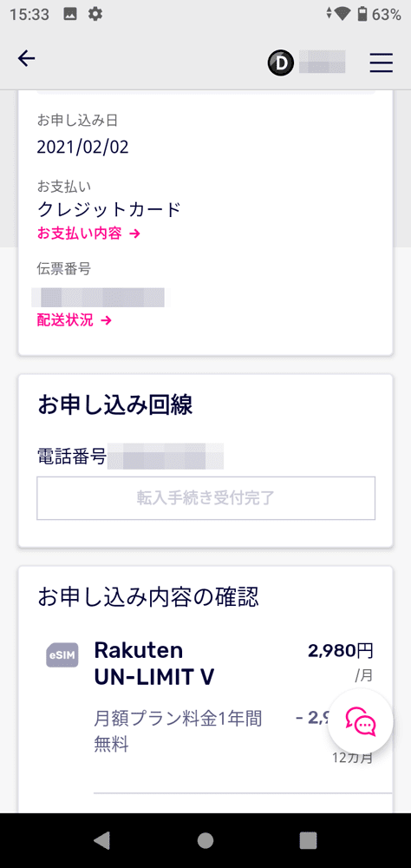
Task: Tap the back arrow in the header
Action: tap(27, 58)
